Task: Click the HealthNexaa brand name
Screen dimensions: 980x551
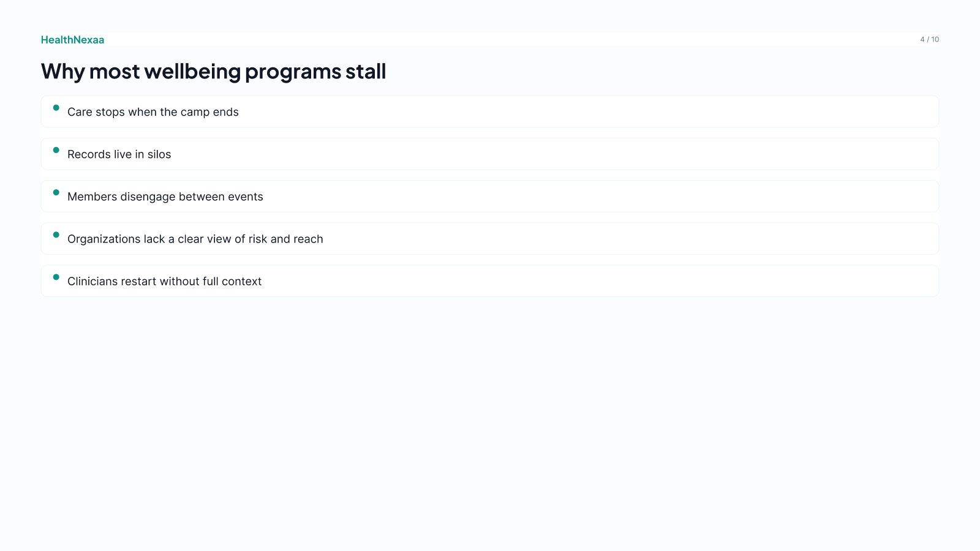Action: pos(72,40)
